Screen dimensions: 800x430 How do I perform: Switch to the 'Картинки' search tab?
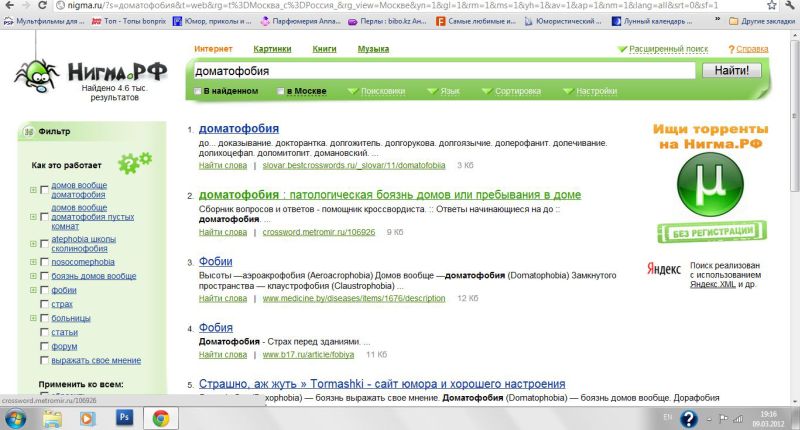point(272,49)
